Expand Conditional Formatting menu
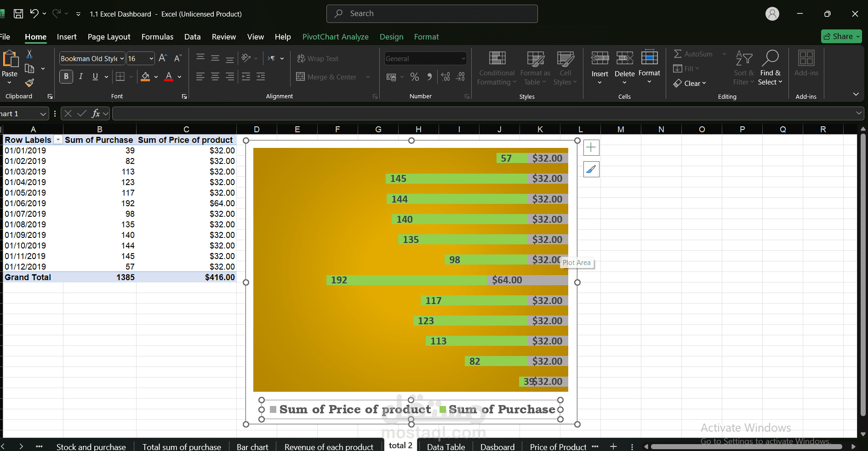 pos(497,68)
